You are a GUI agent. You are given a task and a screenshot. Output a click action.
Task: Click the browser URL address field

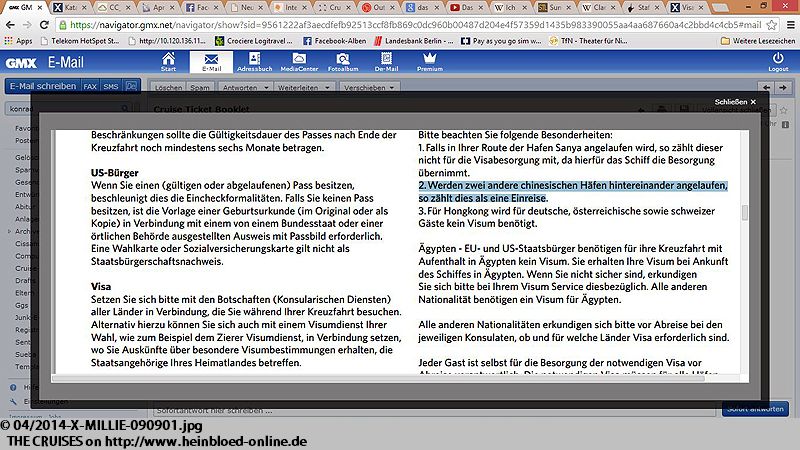coord(415,24)
